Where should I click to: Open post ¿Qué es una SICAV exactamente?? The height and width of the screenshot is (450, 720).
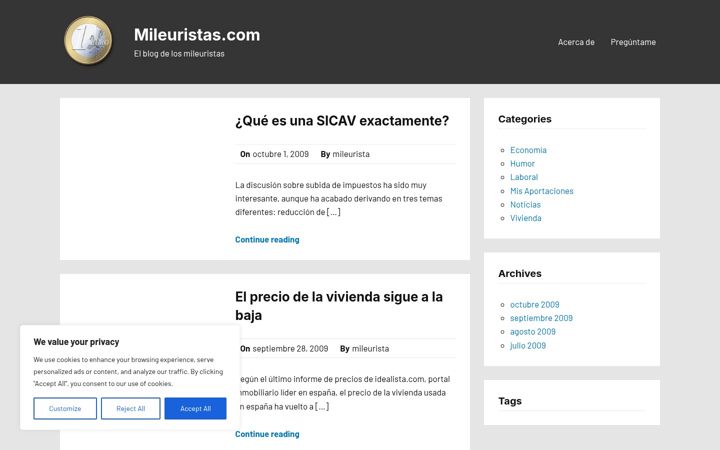point(342,121)
